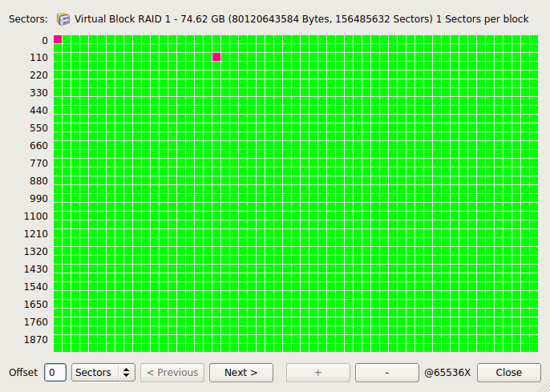Open the Sectors unit dropdown
This screenshot has height=392, width=550.
point(103,373)
